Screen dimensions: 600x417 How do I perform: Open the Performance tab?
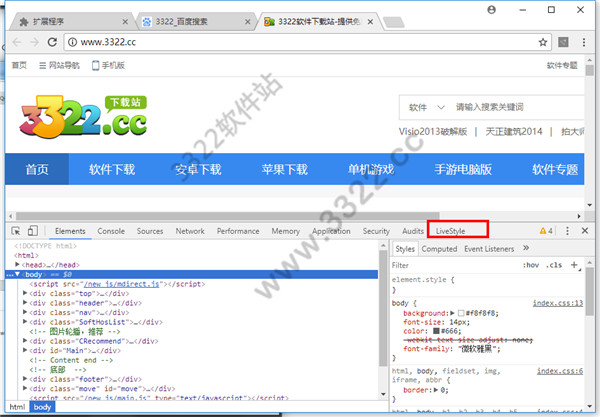click(x=238, y=231)
